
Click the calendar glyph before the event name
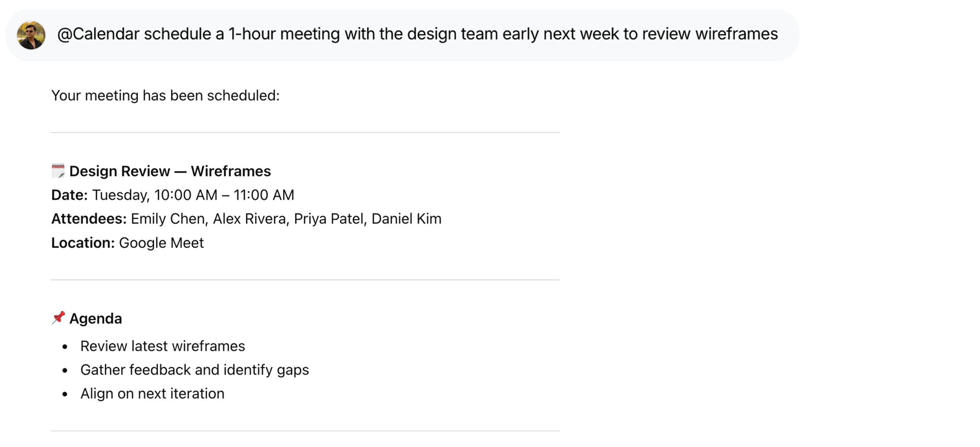tap(58, 171)
